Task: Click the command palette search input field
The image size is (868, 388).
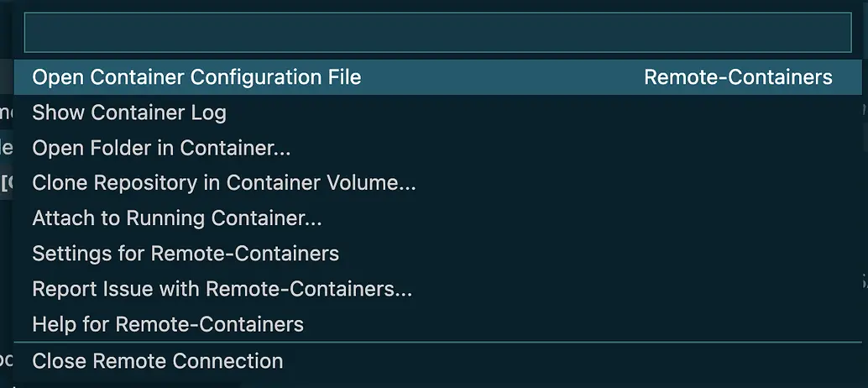Action: pos(437,33)
